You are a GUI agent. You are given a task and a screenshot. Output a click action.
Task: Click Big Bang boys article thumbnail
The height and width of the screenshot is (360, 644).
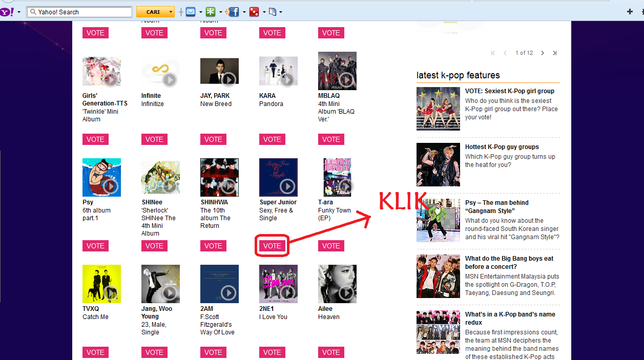pyautogui.click(x=438, y=276)
